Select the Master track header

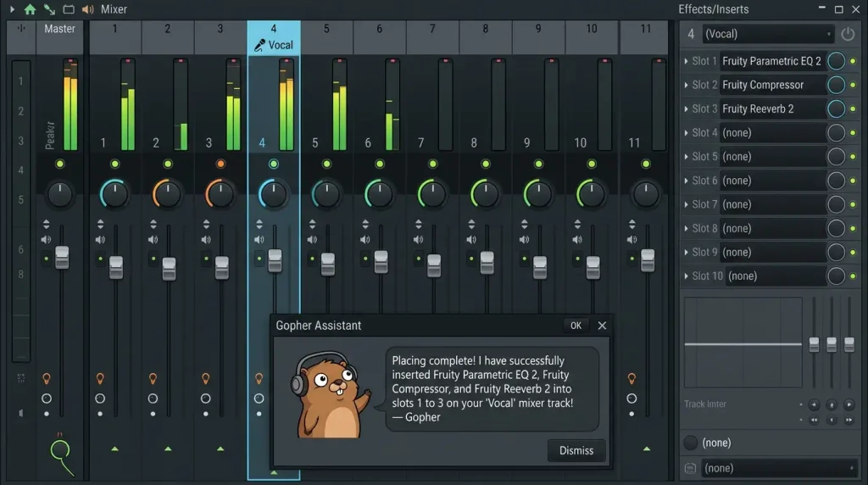59,37
